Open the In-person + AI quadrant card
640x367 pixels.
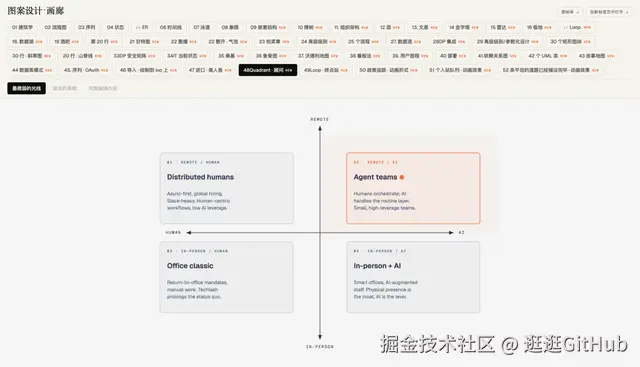[x=413, y=277]
